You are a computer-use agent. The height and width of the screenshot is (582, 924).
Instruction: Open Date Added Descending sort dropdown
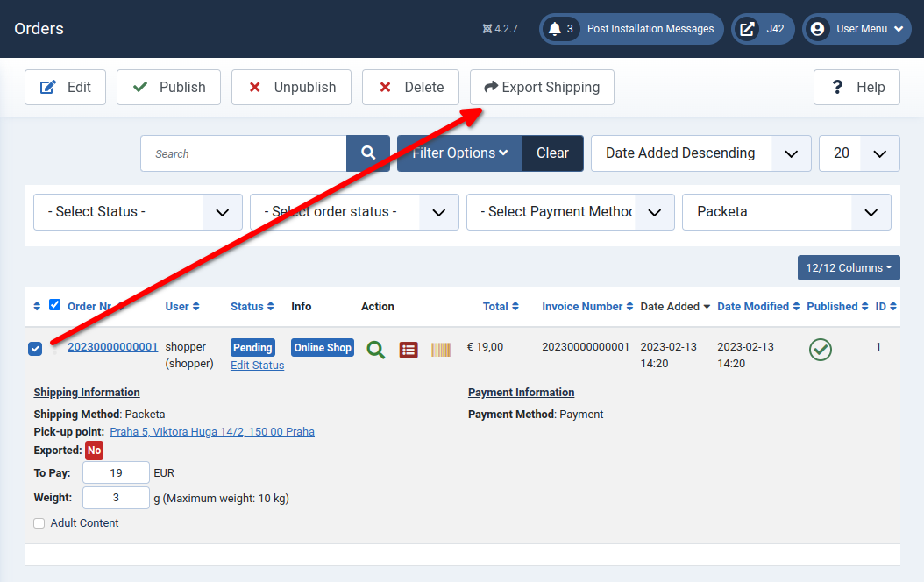pos(701,153)
